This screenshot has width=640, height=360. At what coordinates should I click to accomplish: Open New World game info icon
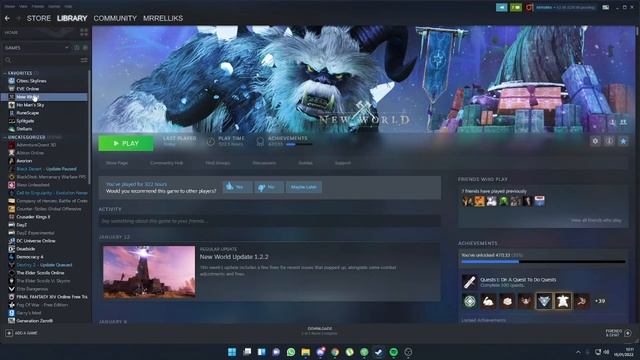pos(609,141)
